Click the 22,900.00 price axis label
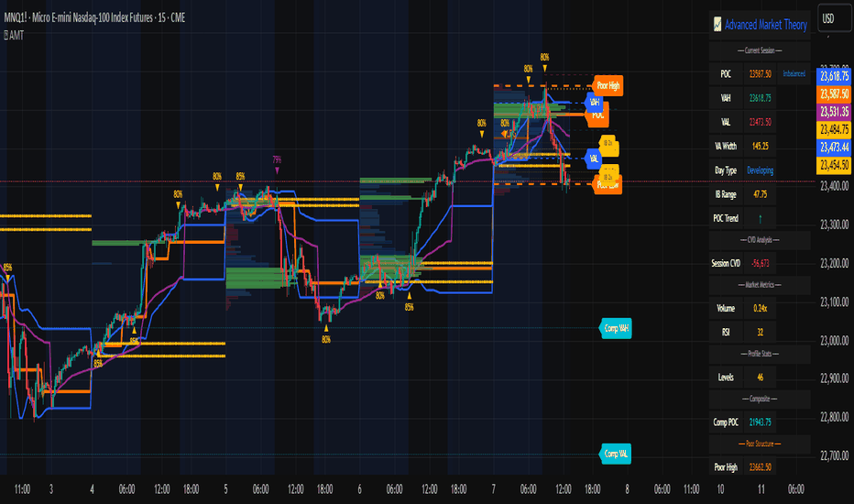The image size is (854, 504). [x=834, y=378]
